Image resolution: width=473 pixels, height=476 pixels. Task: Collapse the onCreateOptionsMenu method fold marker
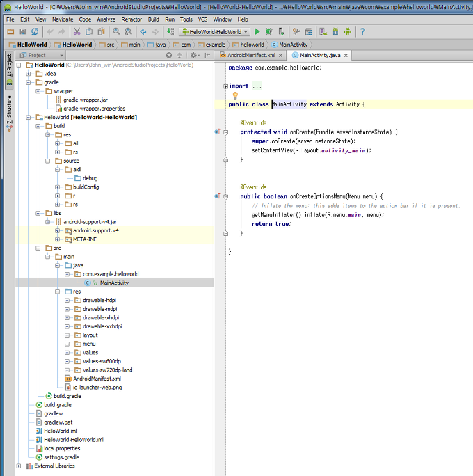pyautogui.click(x=226, y=196)
